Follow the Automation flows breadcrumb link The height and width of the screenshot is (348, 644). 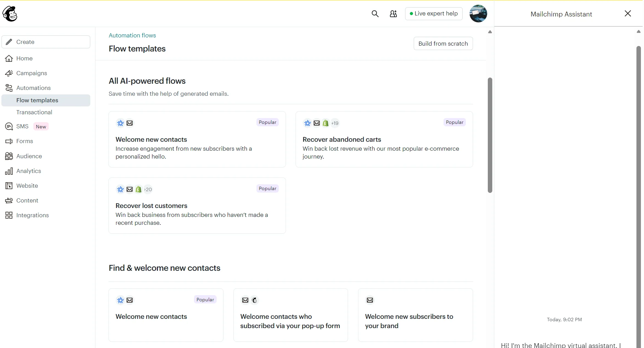pos(132,35)
